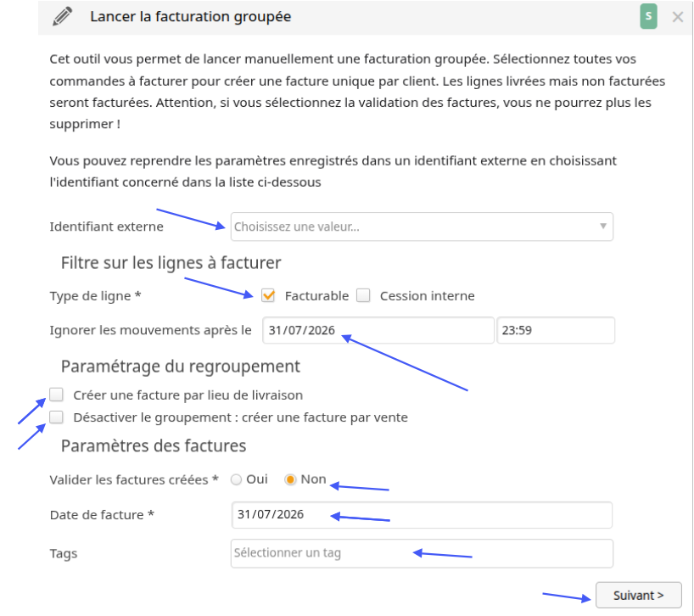Click the Paramètres des factures heading
The image size is (694, 616).
pos(154,445)
